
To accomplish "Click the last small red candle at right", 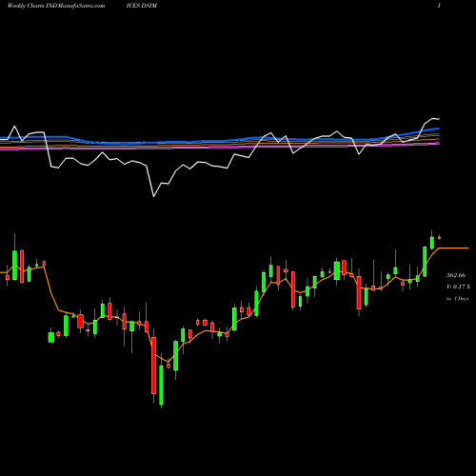I will [x=440, y=237].
